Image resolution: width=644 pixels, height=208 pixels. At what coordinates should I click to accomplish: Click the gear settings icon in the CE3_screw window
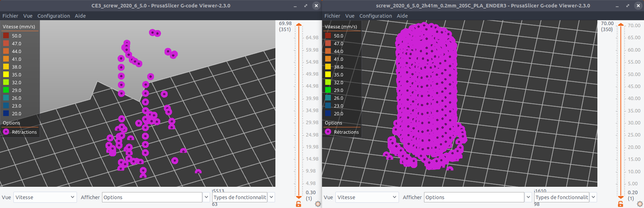[x=318, y=204]
